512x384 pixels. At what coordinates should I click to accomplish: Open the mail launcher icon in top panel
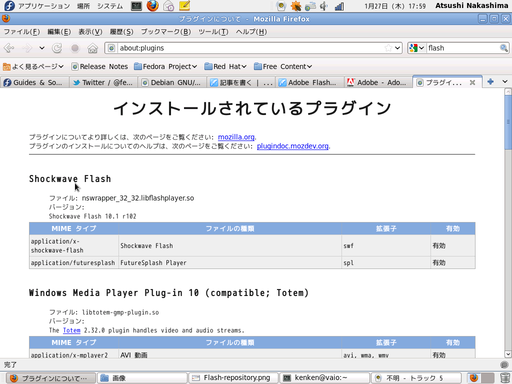point(169,6)
